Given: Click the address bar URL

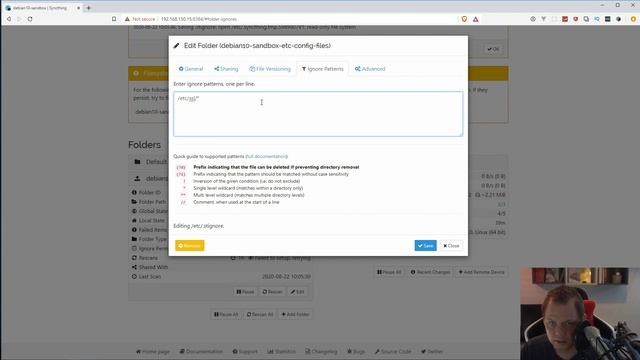Looking at the screenshot, I should pos(199,19).
